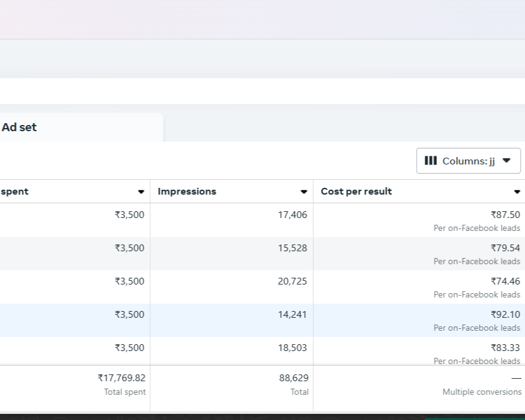Viewport: 525px width, 420px height.
Task: Open the Columns: jj dropdown
Action: [468, 161]
